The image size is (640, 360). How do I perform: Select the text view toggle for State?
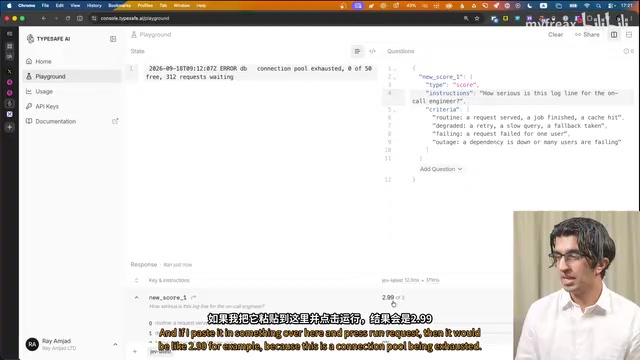tap(357, 51)
